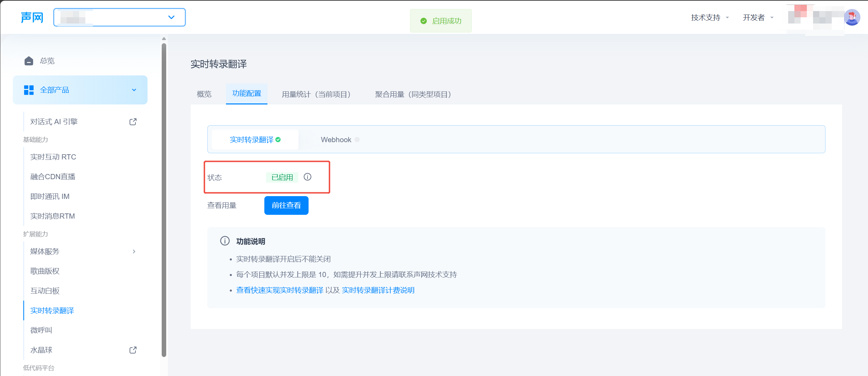
Task: Switch to 用量统计（当前项目）tab
Action: [316, 94]
